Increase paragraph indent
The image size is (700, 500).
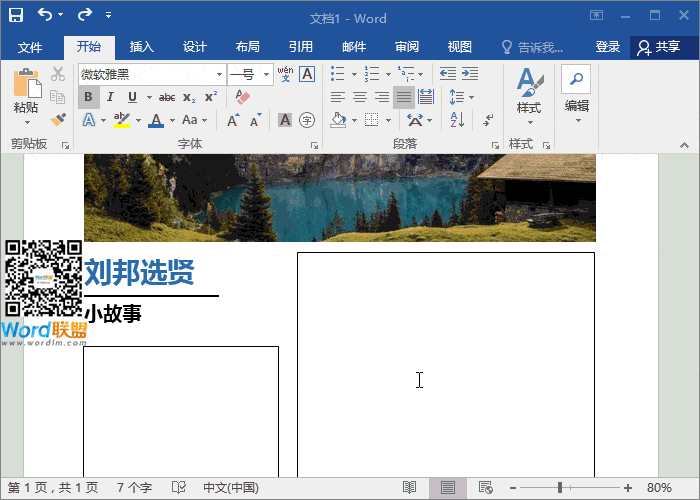[x=470, y=74]
